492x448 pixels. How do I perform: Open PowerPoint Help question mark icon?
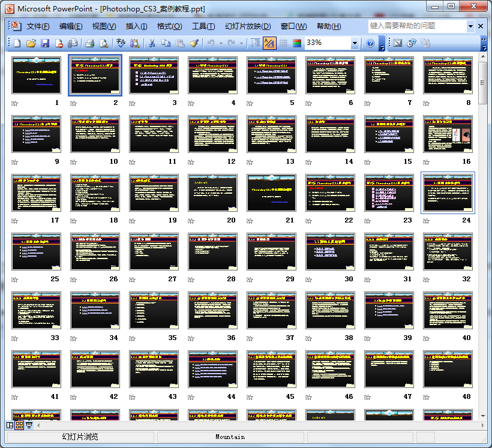tap(370, 43)
